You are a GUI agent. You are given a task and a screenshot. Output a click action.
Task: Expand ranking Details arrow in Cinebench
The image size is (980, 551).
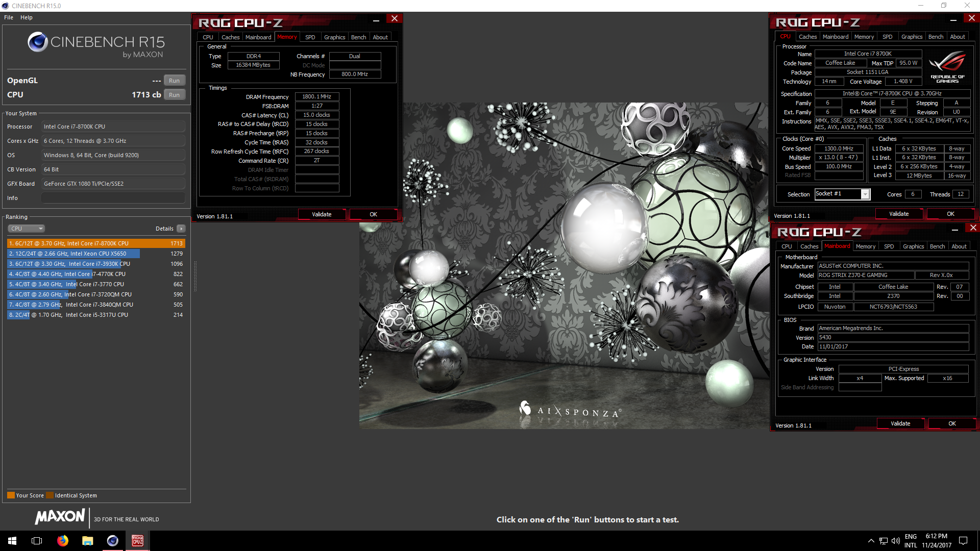pyautogui.click(x=181, y=229)
